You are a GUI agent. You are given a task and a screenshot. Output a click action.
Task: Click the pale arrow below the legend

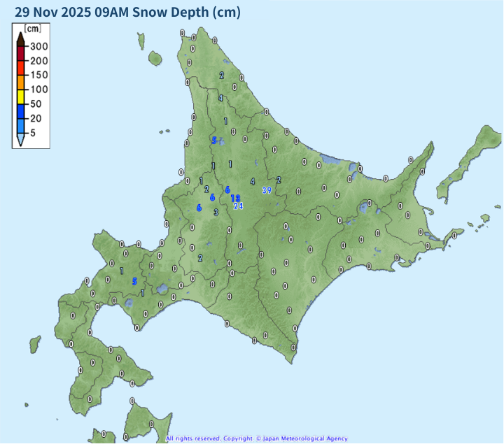click(21, 138)
